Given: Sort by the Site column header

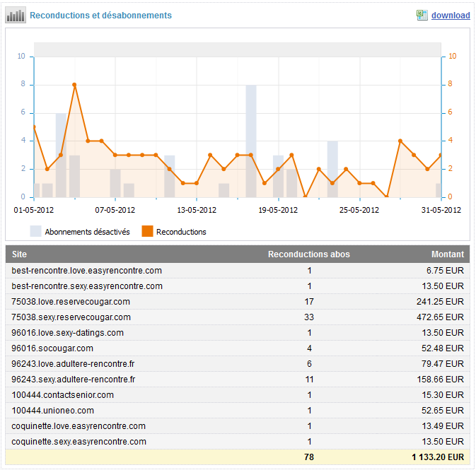Looking at the screenshot, I should point(19,254).
